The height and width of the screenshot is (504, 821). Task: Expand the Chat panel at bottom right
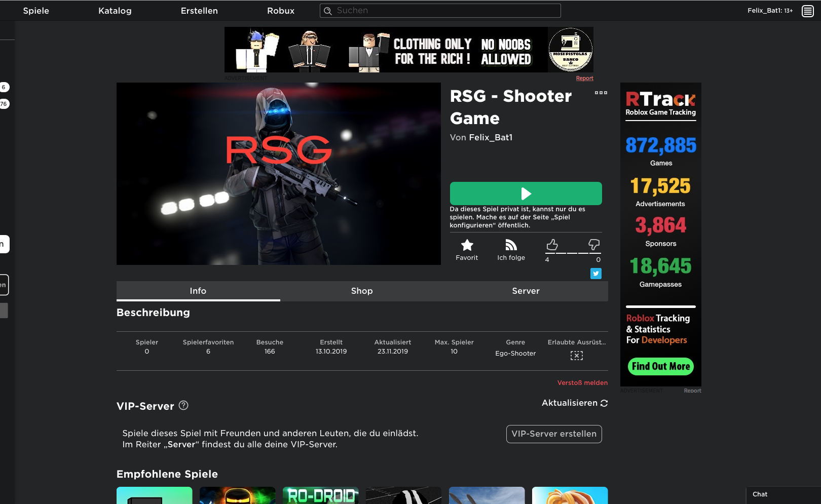click(760, 494)
